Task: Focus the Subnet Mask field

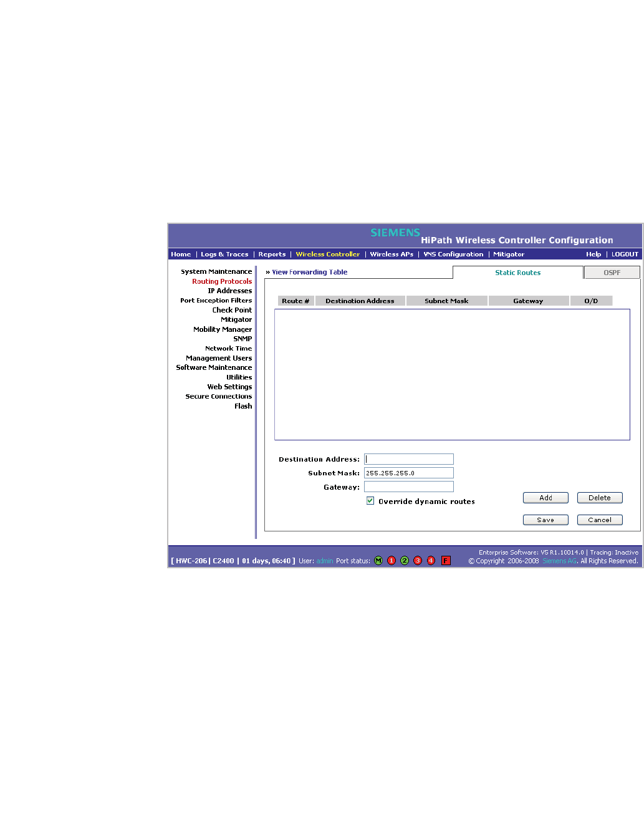Action: (x=409, y=473)
